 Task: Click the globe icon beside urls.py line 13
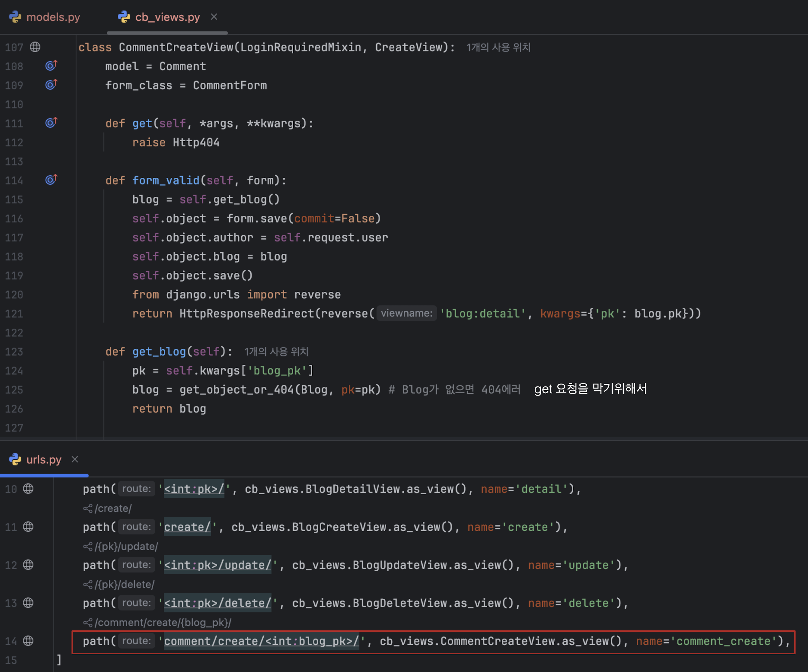pos(28,603)
